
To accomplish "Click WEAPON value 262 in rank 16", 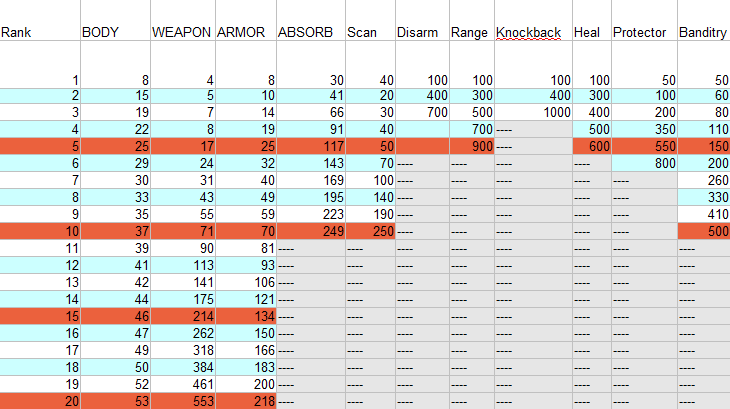I will click(x=181, y=333).
